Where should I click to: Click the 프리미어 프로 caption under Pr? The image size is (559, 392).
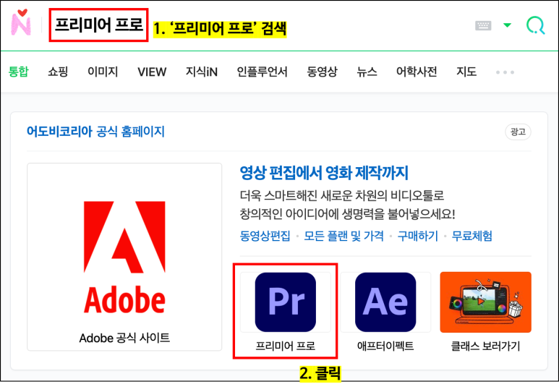(x=285, y=346)
